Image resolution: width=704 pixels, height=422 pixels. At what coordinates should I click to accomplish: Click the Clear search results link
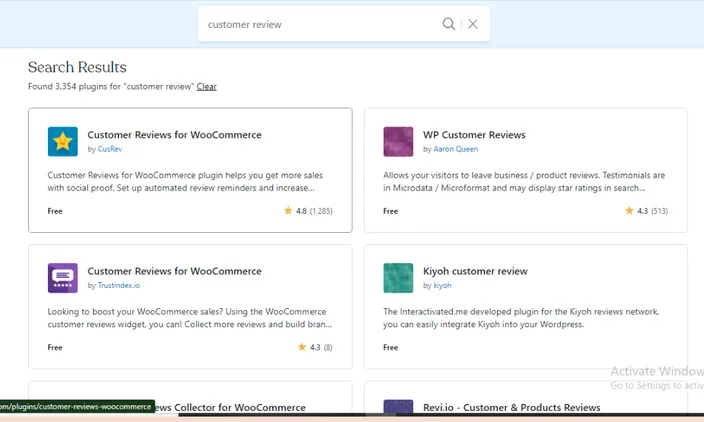click(207, 87)
